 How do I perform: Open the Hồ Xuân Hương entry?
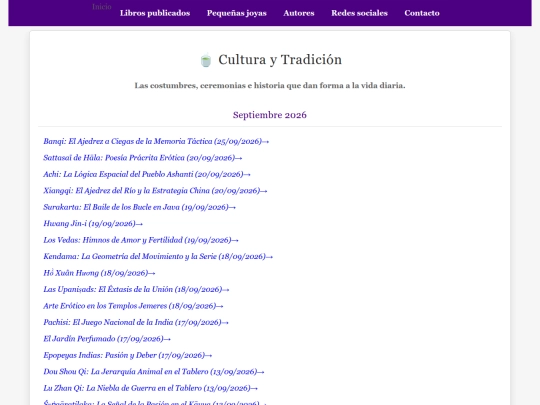(99, 273)
